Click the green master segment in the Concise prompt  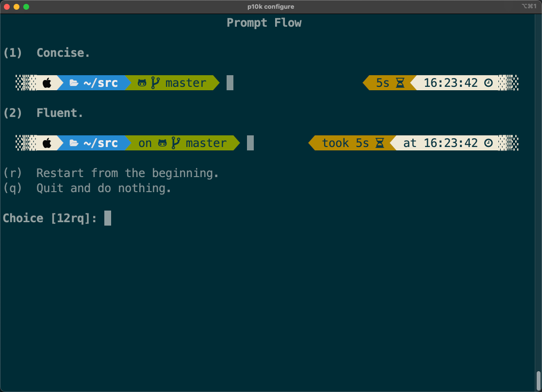tap(185, 83)
